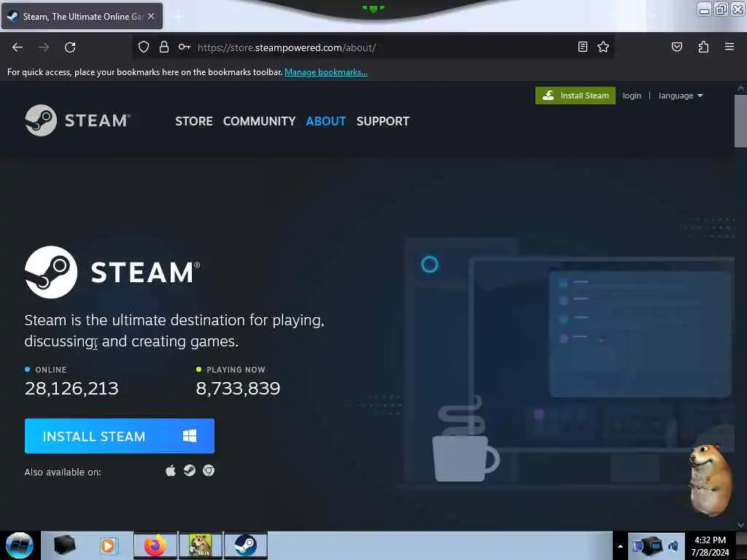Click the green Install Steam header button
This screenshot has height=560, width=747.
click(x=575, y=96)
